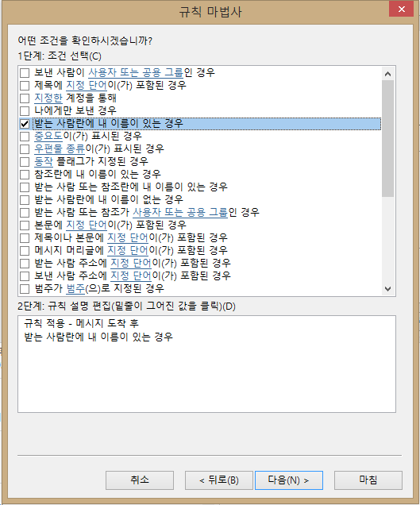
Task: Check '동작 플래그가 지정된 경우' checkbox
Action: [x=25, y=162]
